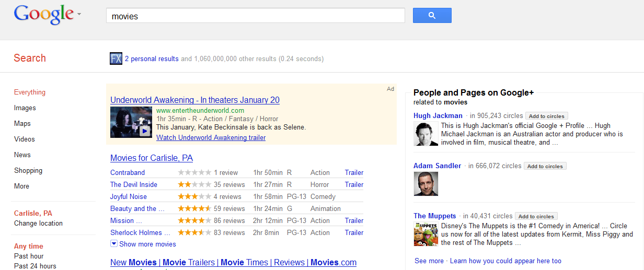
Task: Click the Sherlock Holmes star rating
Action: (194, 233)
